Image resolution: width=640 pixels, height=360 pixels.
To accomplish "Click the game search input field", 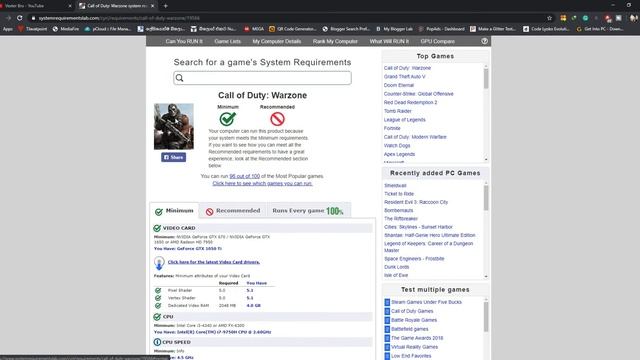I will (262, 78).
